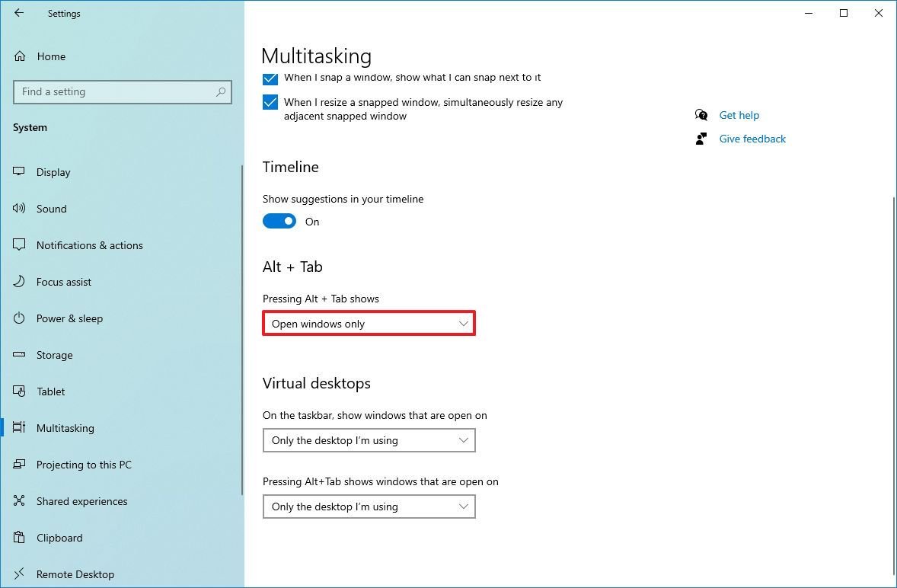Open the Get help link

click(x=739, y=115)
